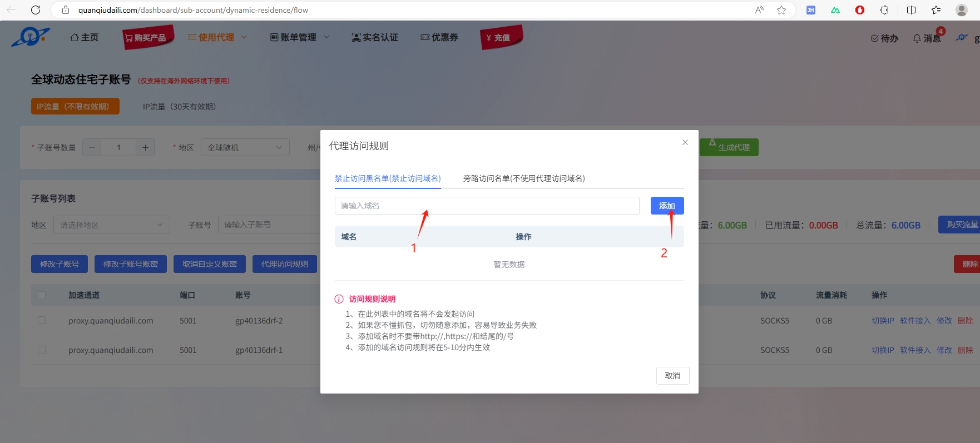
Task: Close the 代理访问规则 dialog with X
Action: (x=685, y=142)
